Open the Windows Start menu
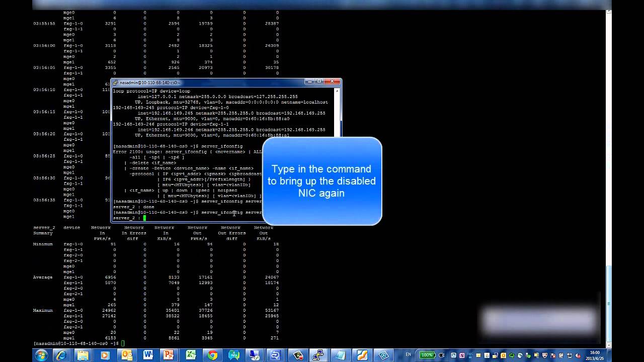 click(41, 355)
